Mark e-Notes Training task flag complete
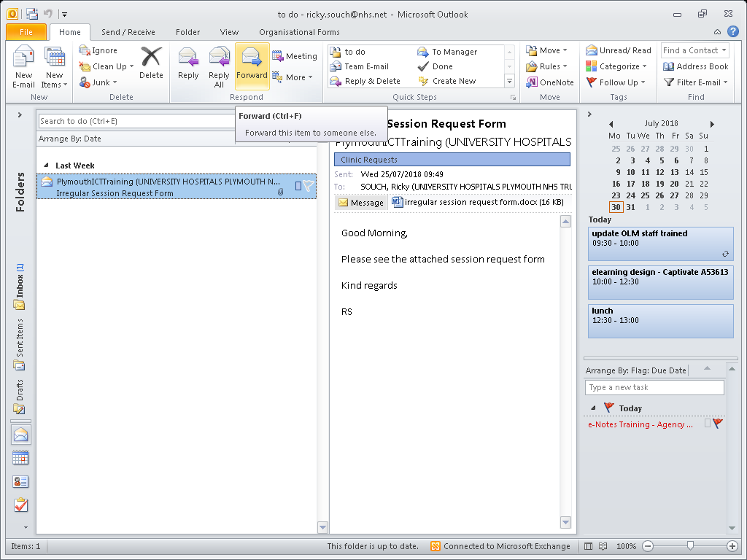The width and height of the screenshot is (747, 560). [718, 423]
